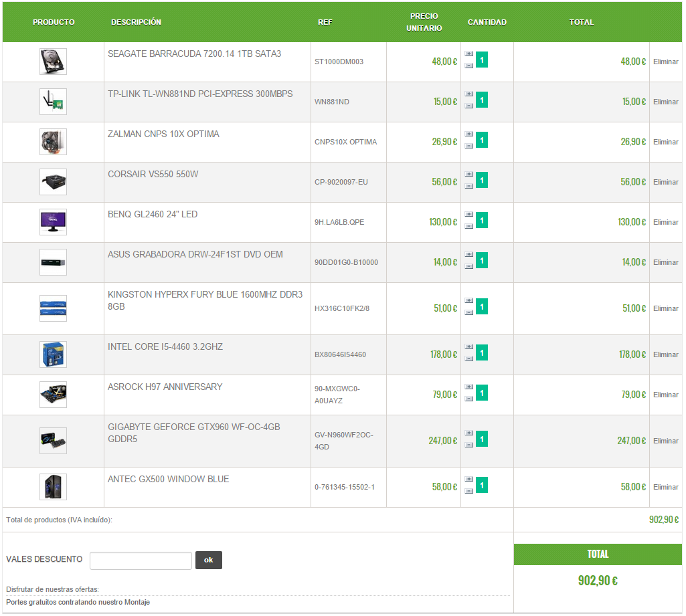Select reference text BX80646I54460
686x616 pixels.
341,355
